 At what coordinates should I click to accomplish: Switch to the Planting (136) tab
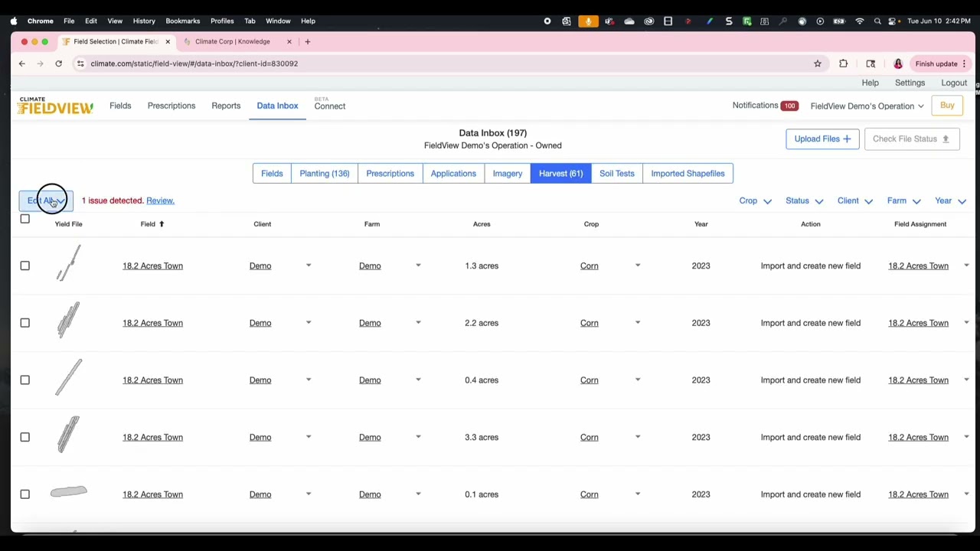tap(325, 174)
